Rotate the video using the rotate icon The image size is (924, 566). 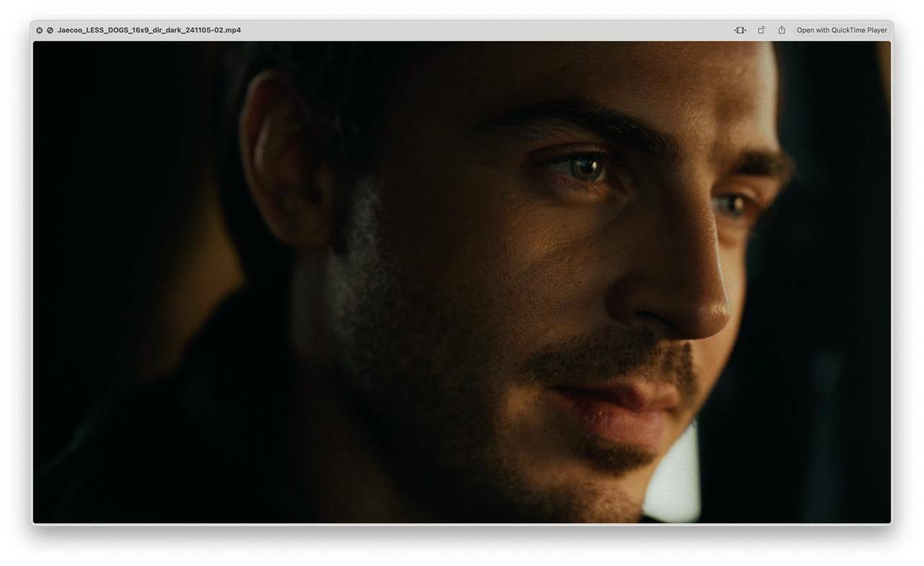tap(761, 30)
